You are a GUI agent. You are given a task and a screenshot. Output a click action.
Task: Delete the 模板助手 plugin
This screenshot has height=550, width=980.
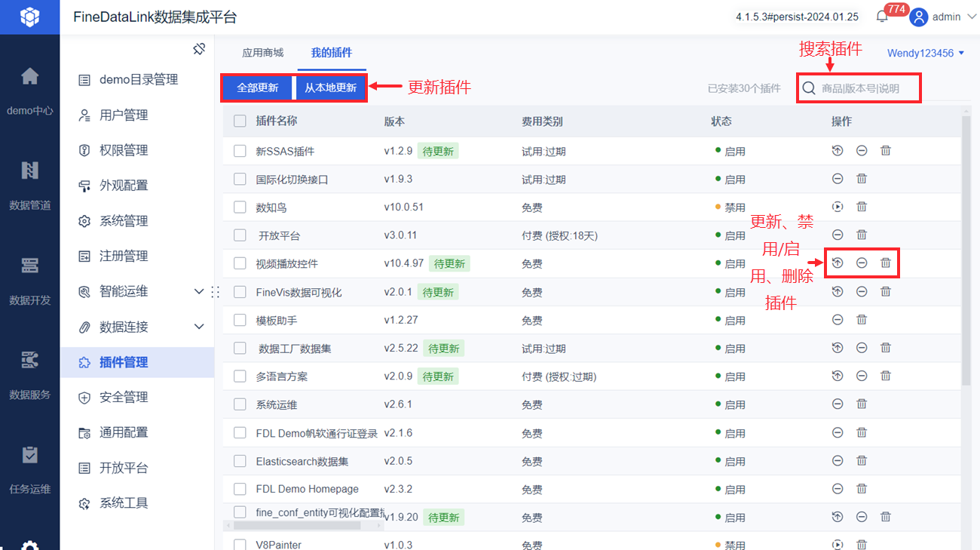click(862, 320)
